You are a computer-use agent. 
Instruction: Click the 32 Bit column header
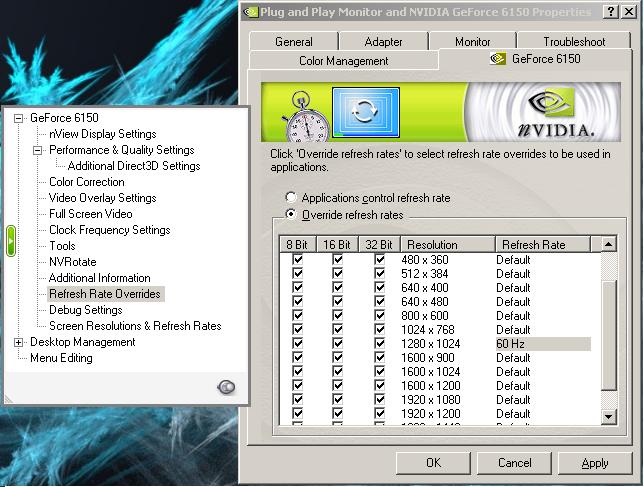(x=379, y=244)
